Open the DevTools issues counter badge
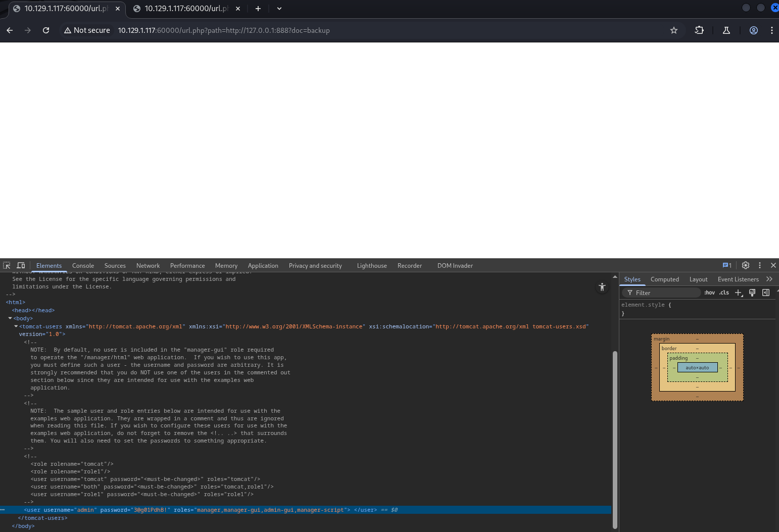This screenshot has width=779, height=532. 727,265
